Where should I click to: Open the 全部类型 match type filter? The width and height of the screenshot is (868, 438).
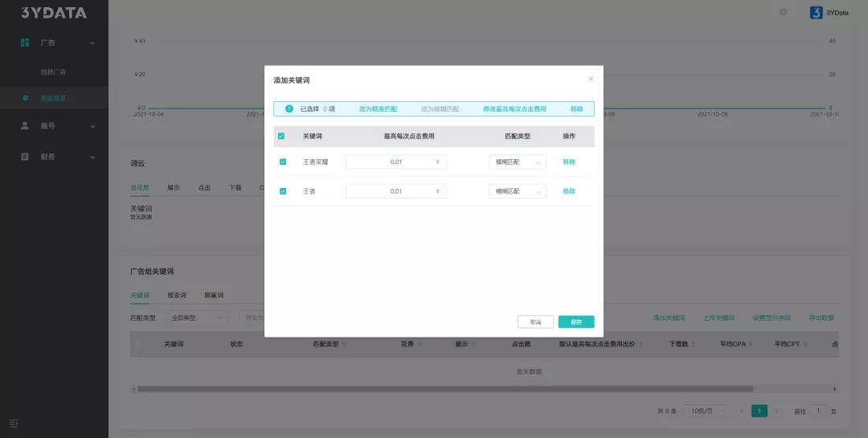pyautogui.click(x=196, y=317)
